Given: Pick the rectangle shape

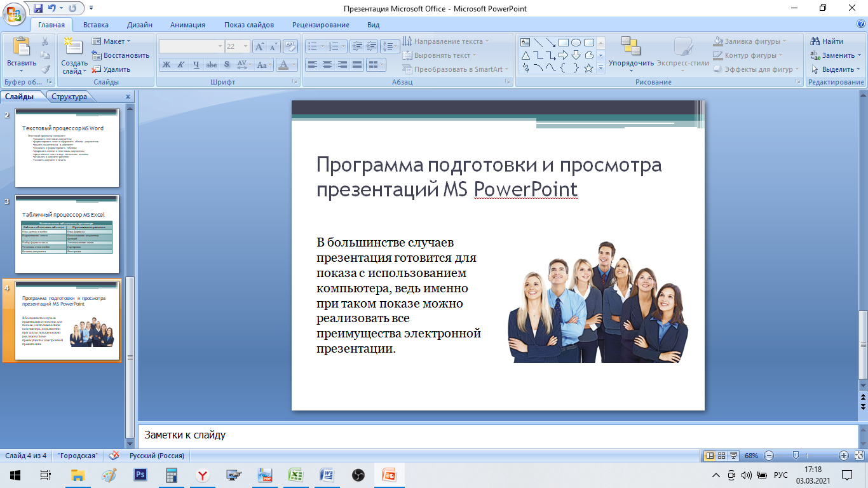Looking at the screenshot, I should click(x=563, y=43).
